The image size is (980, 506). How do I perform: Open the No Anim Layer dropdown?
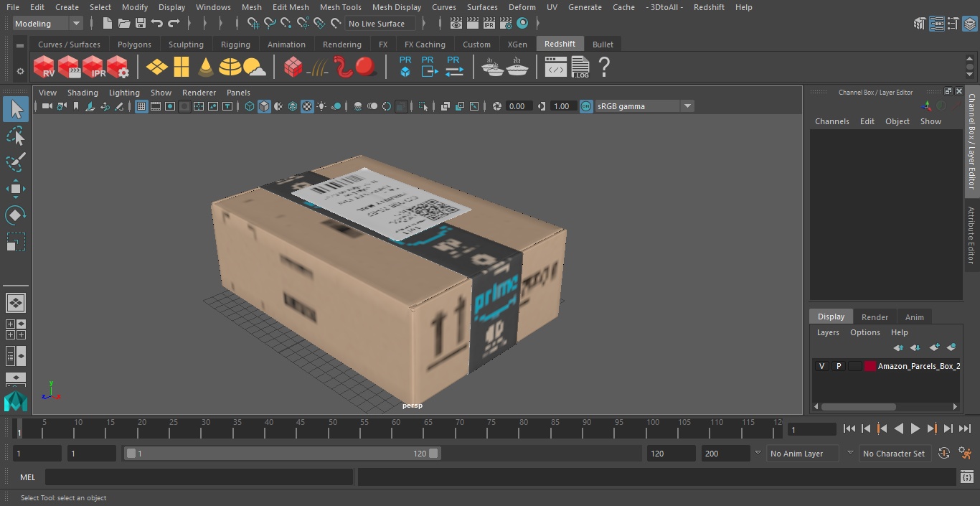(803, 454)
